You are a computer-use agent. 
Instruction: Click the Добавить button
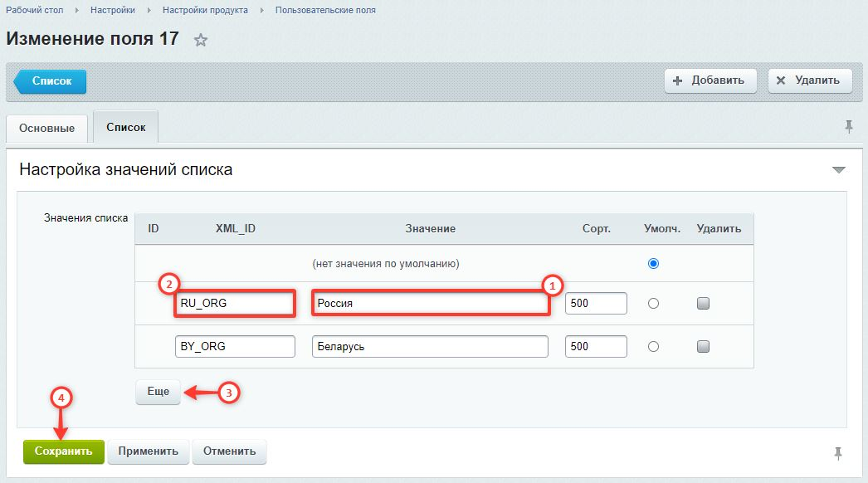pos(710,80)
